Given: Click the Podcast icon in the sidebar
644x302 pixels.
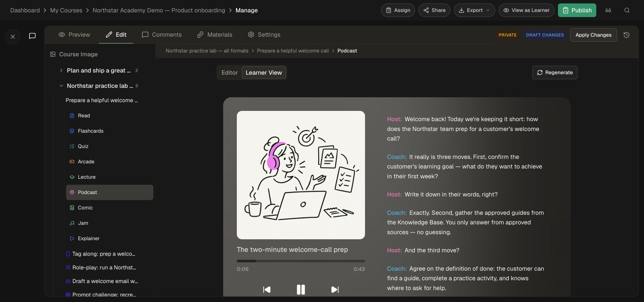Looking at the screenshot, I should 72,192.
